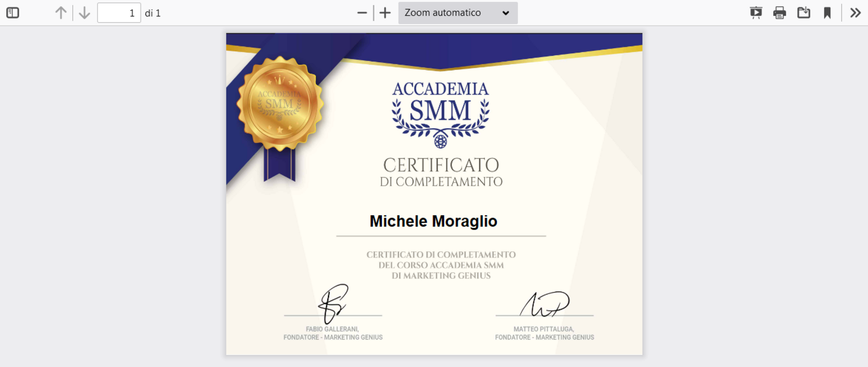
Task: Save the PDF with the download icon
Action: pos(803,13)
